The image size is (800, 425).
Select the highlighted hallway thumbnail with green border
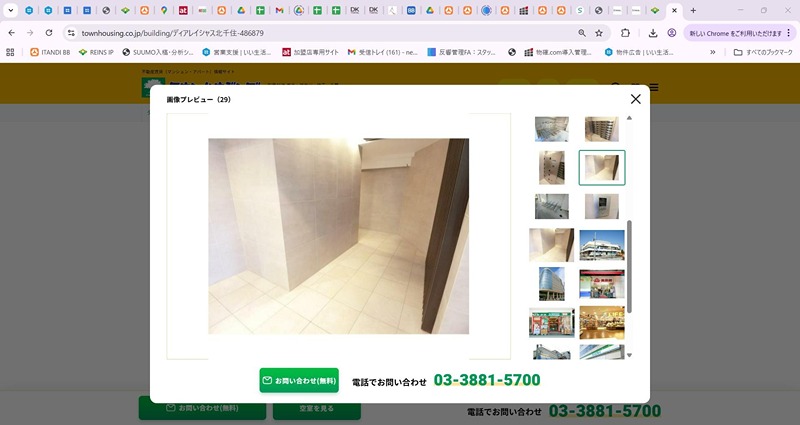(x=602, y=168)
